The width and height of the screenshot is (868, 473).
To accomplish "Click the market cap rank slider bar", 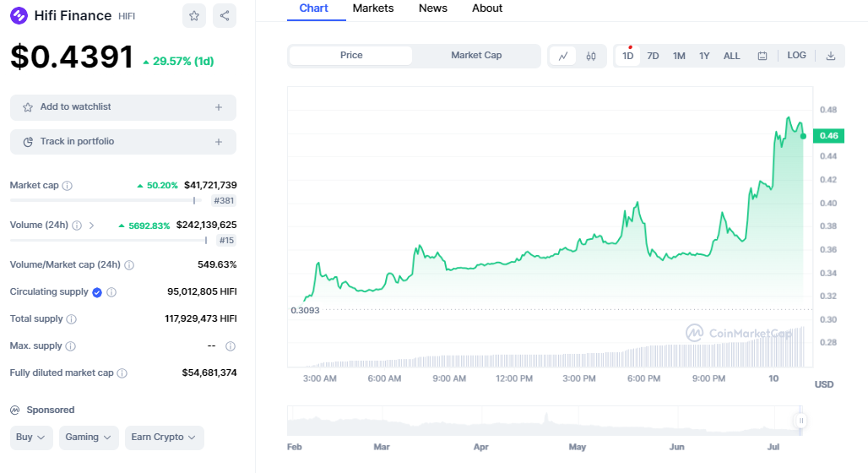I will 107,200.
